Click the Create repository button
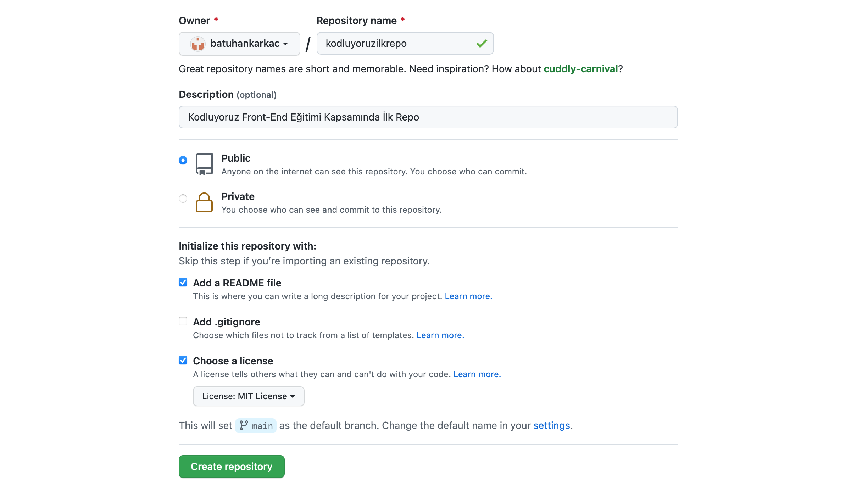The image size is (868, 497). point(232,467)
